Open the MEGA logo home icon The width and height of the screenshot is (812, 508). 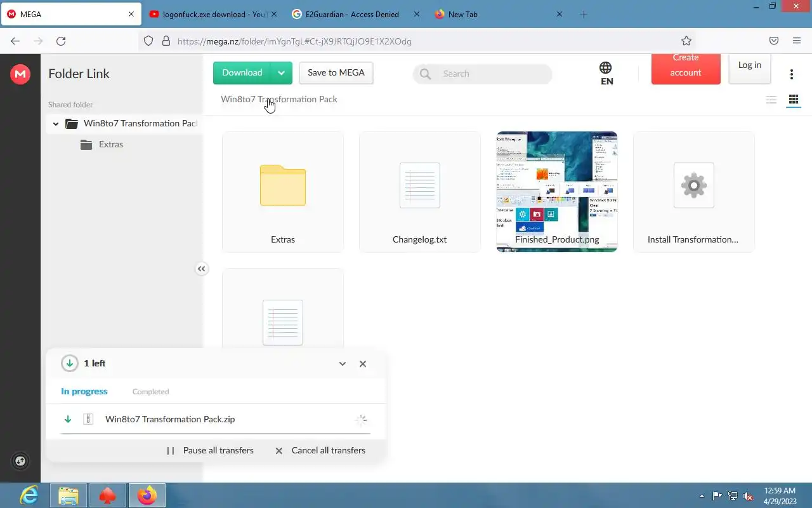tap(20, 74)
